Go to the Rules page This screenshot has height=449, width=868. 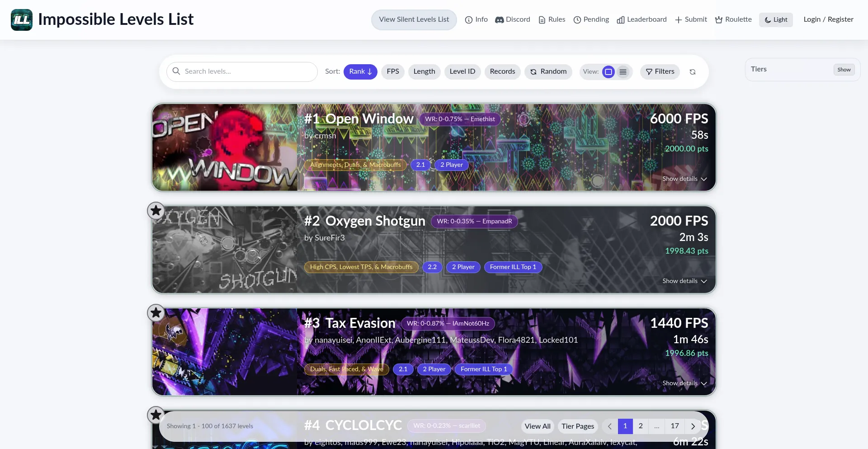tap(552, 19)
